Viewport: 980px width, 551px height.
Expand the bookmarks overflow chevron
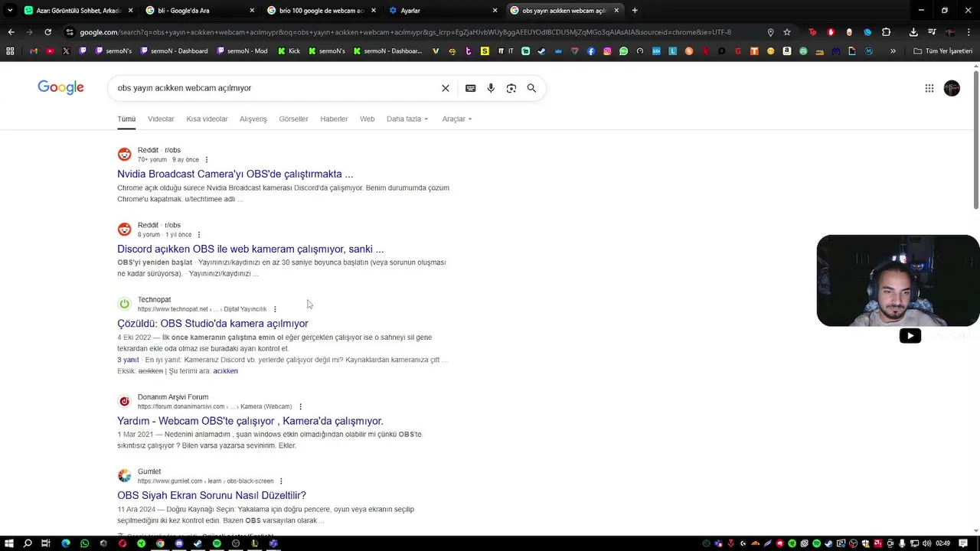[893, 51]
